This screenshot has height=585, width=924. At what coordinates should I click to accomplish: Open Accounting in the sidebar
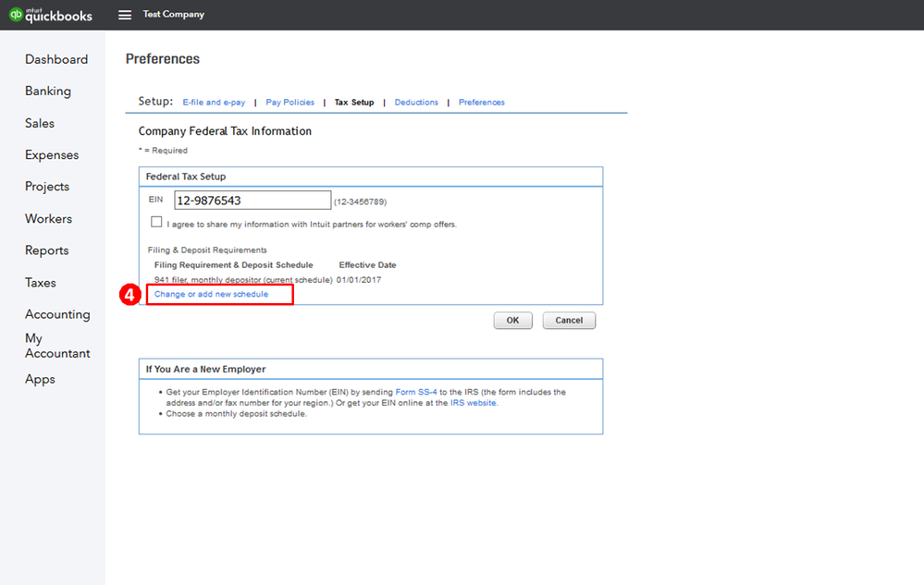pos(57,314)
